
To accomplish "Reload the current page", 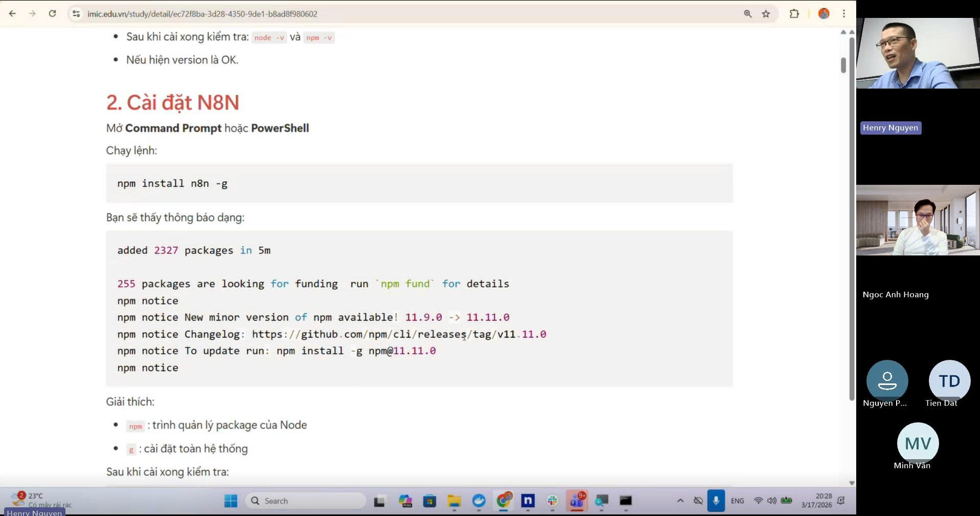I will pos(52,14).
